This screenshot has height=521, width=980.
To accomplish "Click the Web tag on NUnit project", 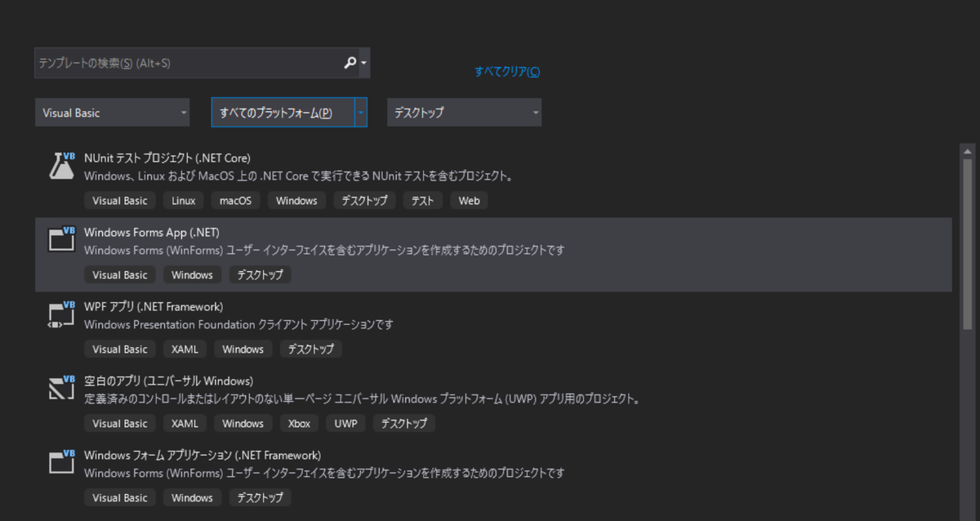I will point(470,200).
